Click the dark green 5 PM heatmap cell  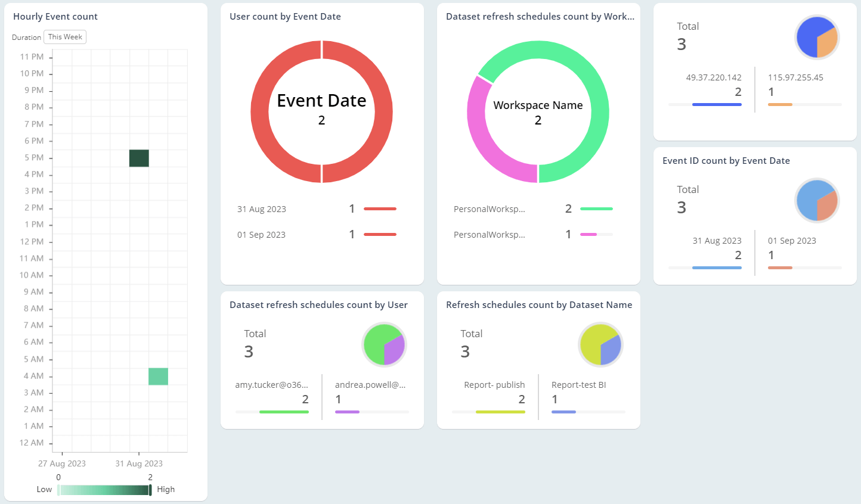point(138,157)
